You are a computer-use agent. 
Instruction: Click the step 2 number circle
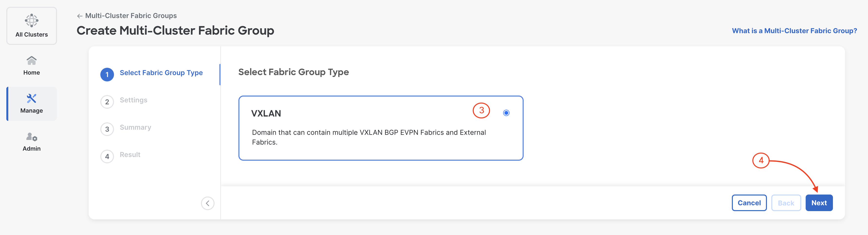click(107, 102)
